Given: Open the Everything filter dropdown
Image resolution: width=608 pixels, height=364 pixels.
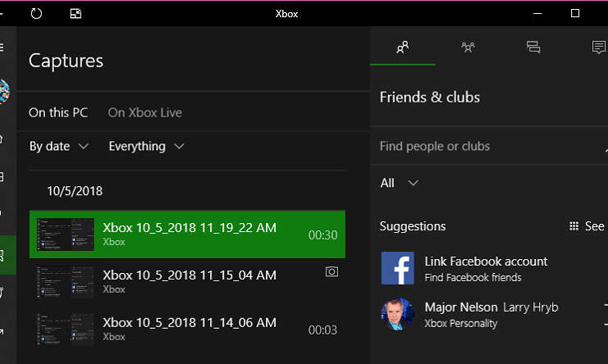Looking at the screenshot, I should coord(146,147).
